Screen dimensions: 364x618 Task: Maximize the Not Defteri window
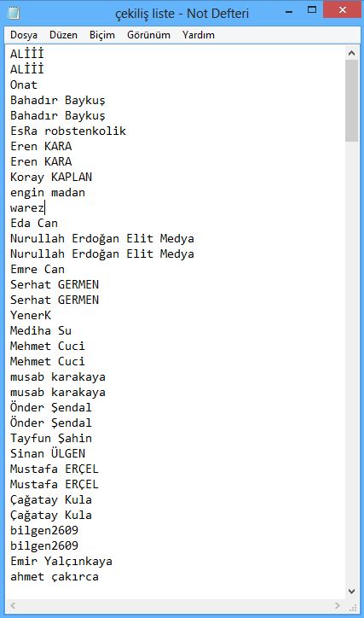point(312,10)
